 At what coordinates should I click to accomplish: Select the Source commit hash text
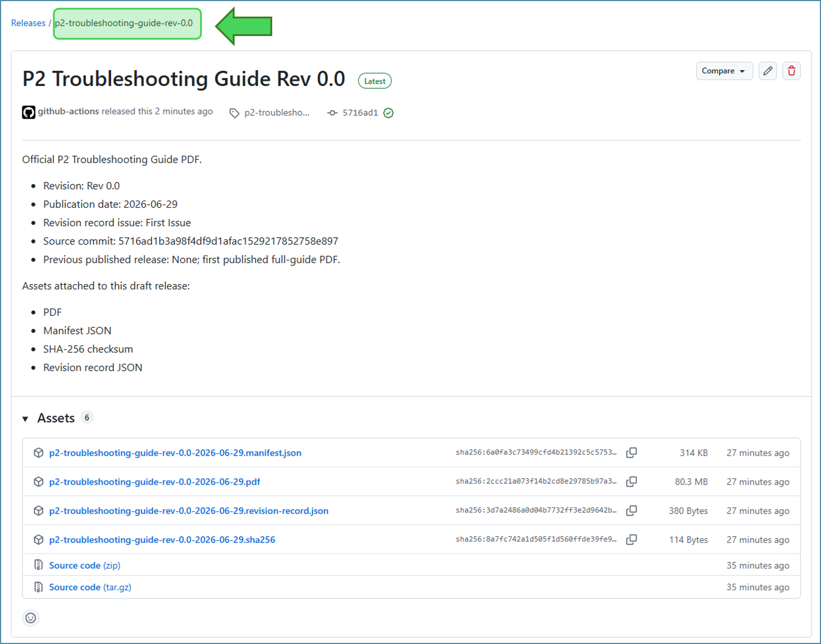[228, 241]
